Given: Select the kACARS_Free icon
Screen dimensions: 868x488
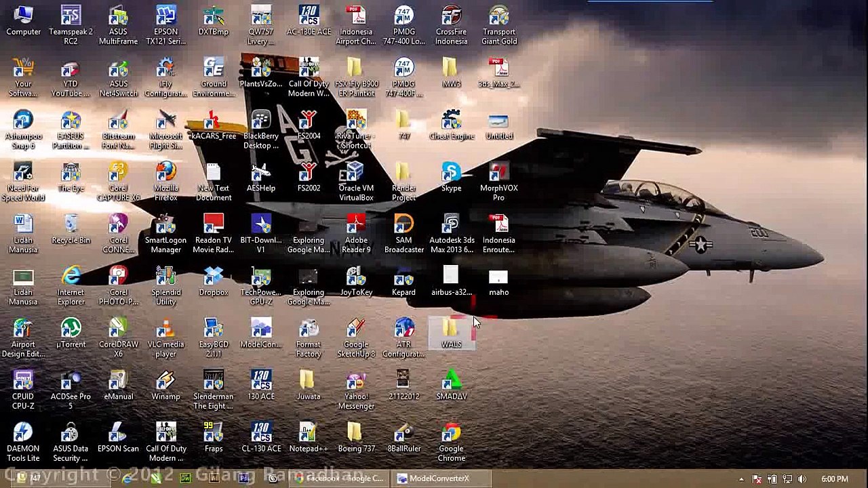Looking at the screenshot, I should click(213, 125).
